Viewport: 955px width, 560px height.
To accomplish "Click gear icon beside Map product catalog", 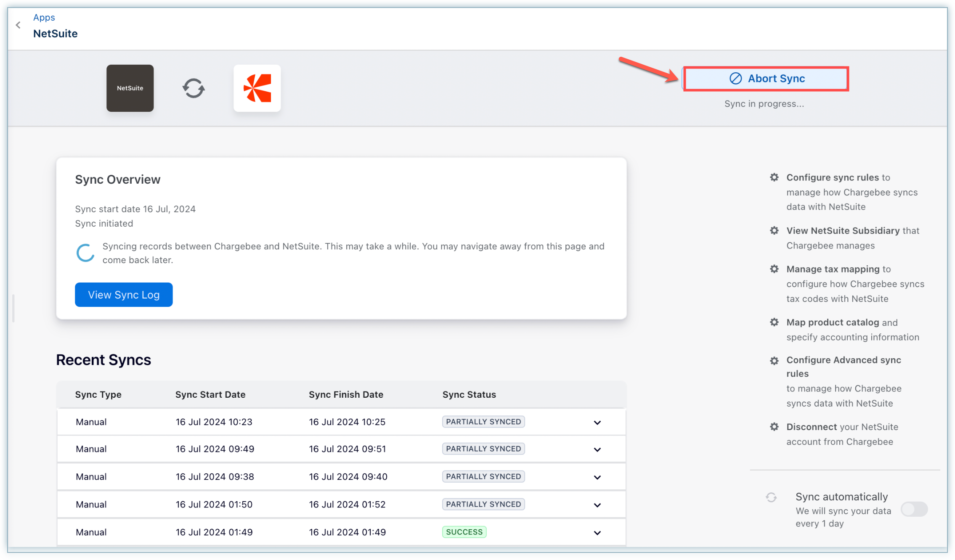I will pyautogui.click(x=774, y=322).
